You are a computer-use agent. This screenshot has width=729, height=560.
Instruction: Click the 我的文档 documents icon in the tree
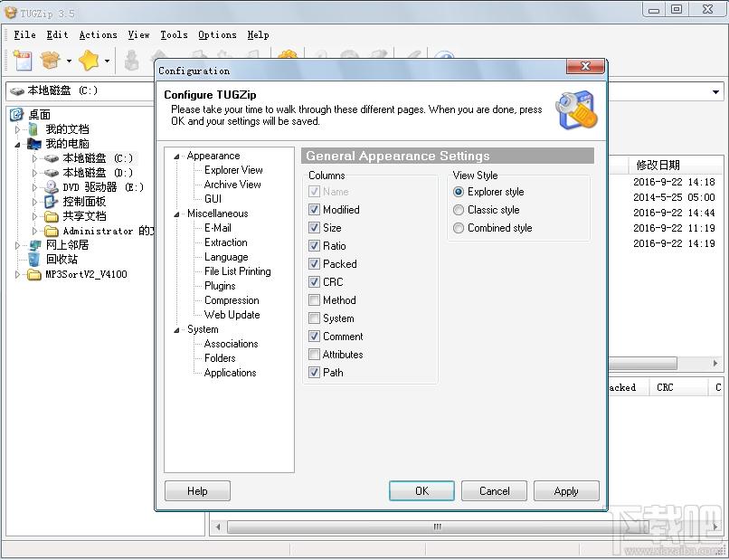coord(33,128)
